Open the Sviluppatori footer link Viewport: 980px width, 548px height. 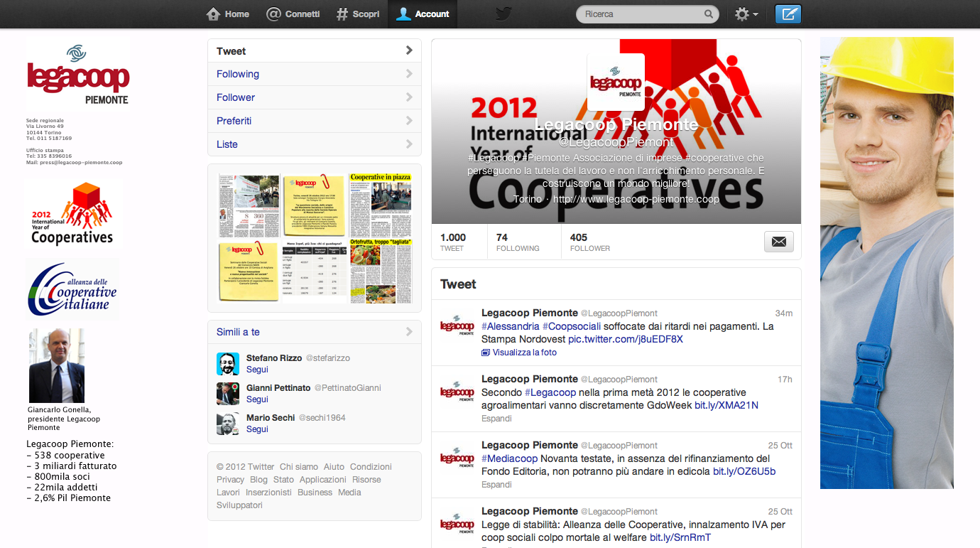[239, 505]
